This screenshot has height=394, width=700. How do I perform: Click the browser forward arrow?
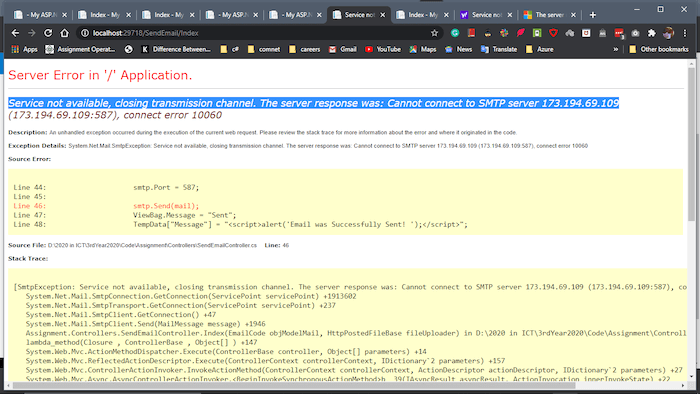[32, 33]
